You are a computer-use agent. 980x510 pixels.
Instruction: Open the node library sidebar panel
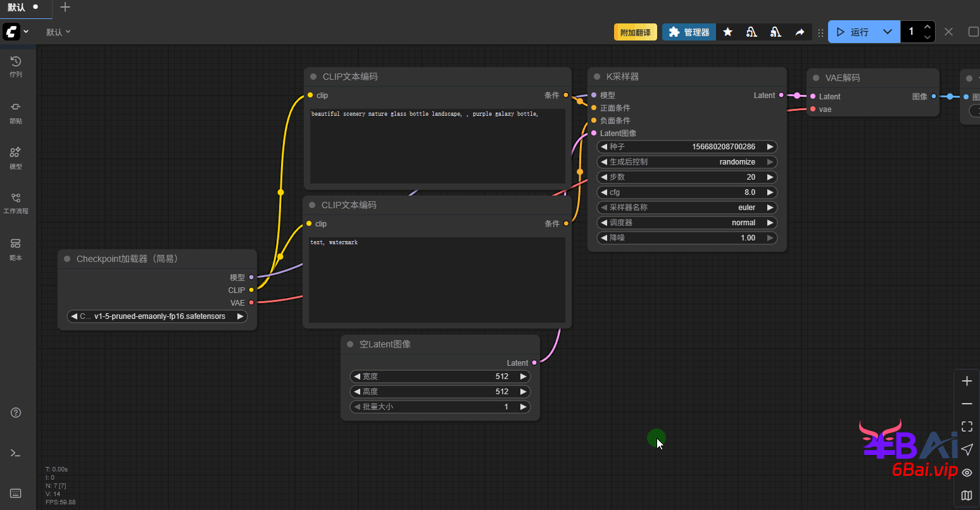(16, 111)
